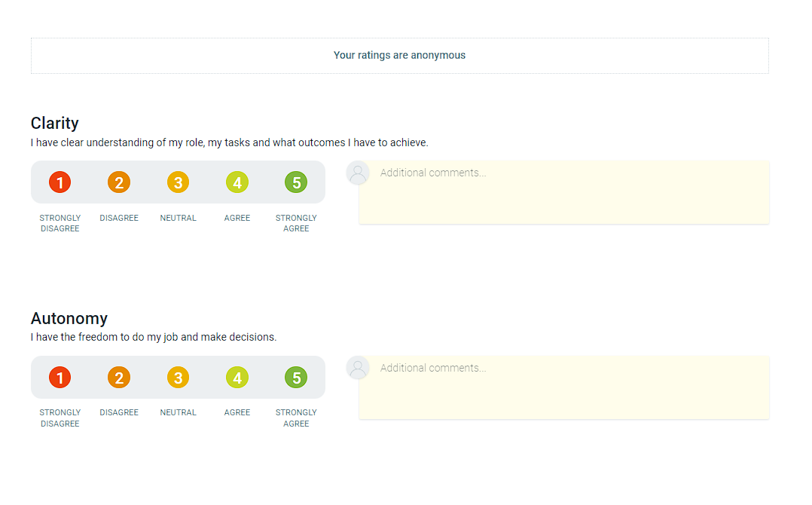Viewport: 812px width, 505px height.
Task: Pick rating 5 Strongly Agree for Clarity
Action: pos(296,182)
